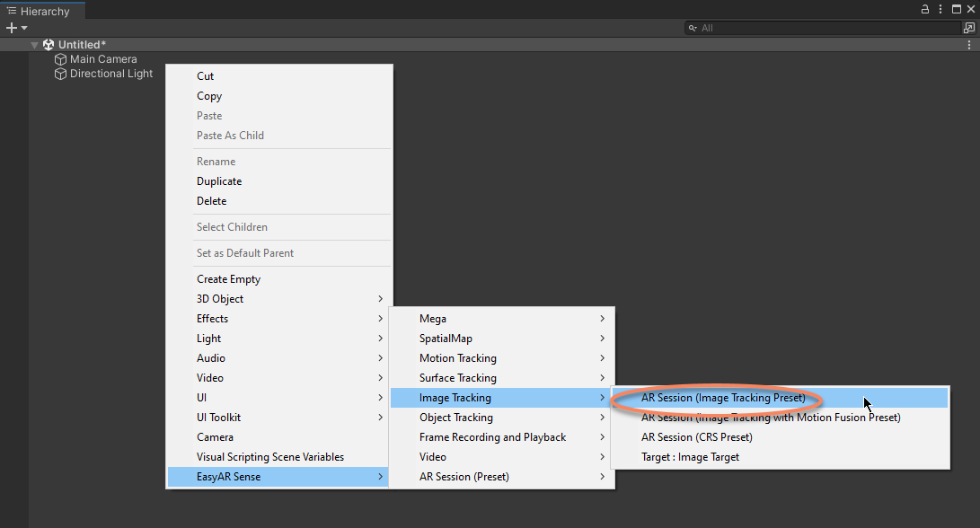Click the plus icon to create object
The width and height of the screenshot is (980, 528).
pyautogui.click(x=11, y=28)
